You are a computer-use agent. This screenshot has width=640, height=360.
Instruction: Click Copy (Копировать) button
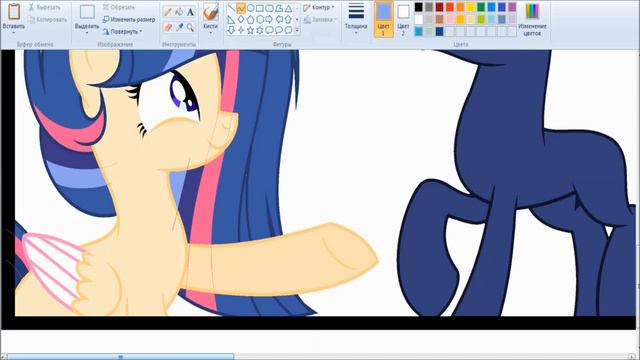[48, 19]
